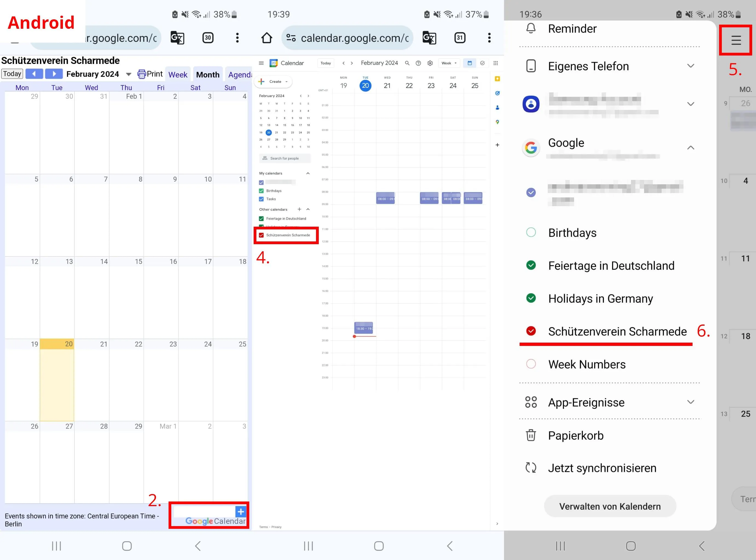Disable Holidays in Germany in app list

531,298
